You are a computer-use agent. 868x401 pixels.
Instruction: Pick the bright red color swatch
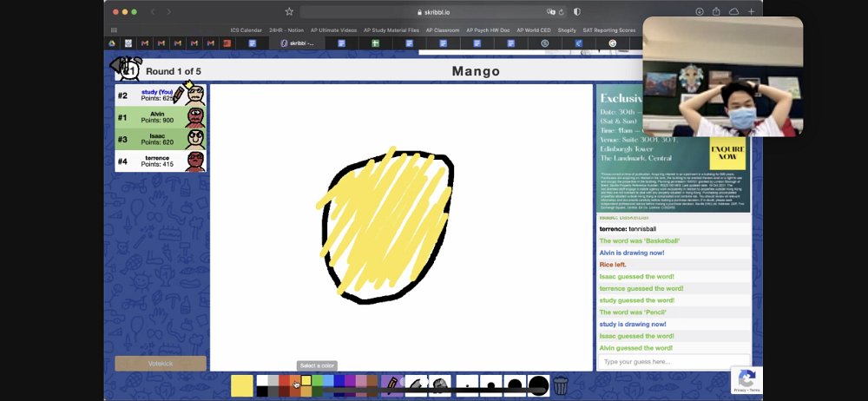284,380
